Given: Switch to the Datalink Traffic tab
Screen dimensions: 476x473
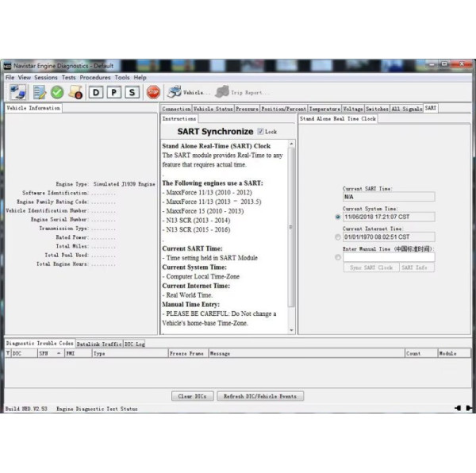Looking at the screenshot, I should (99, 344).
